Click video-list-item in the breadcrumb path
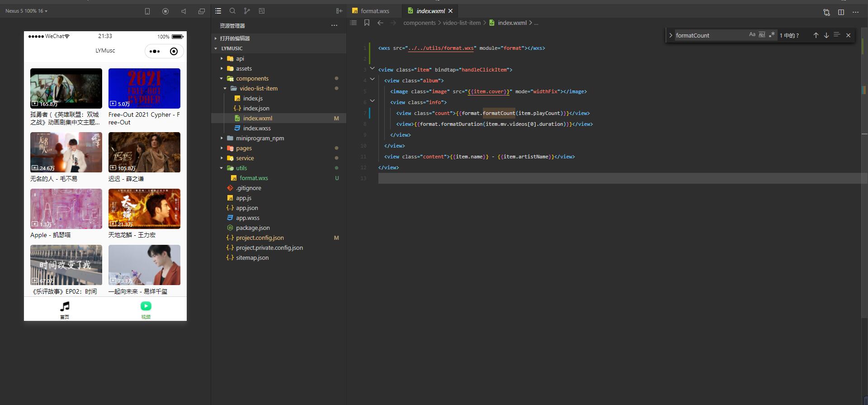868x405 pixels. point(462,23)
